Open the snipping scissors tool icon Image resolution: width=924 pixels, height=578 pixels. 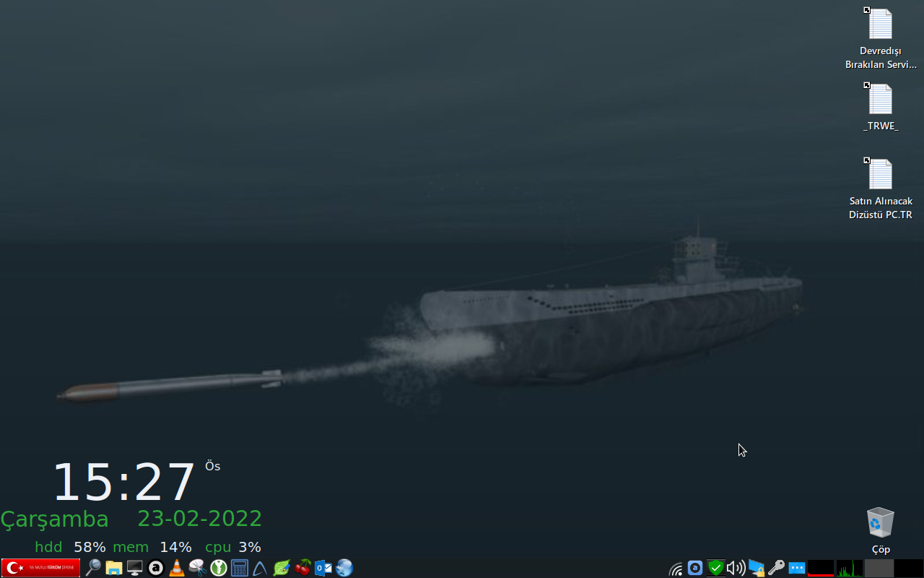coord(198,568)
